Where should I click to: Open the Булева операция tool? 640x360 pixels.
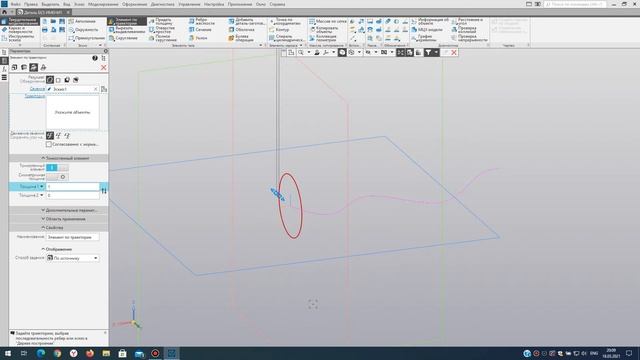(x=242, y=38)
